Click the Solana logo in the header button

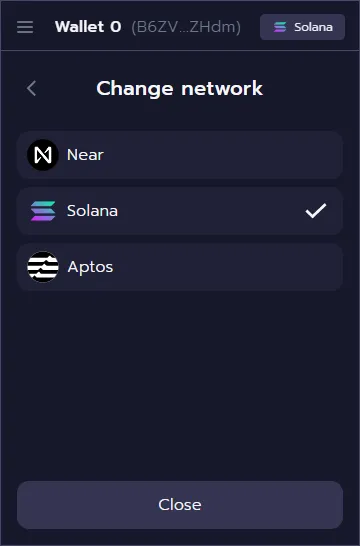(x=280, y=27)
